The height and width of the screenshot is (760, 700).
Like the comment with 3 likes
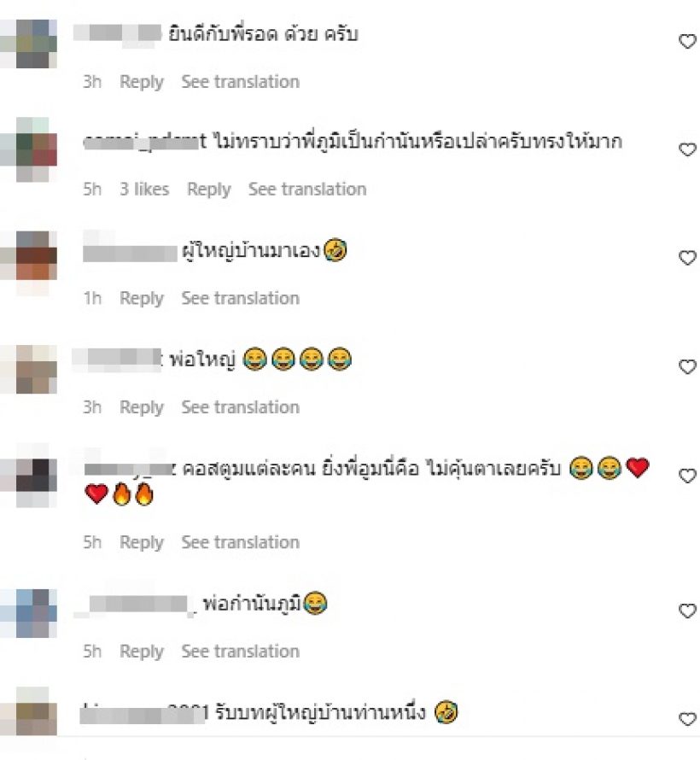687,149
